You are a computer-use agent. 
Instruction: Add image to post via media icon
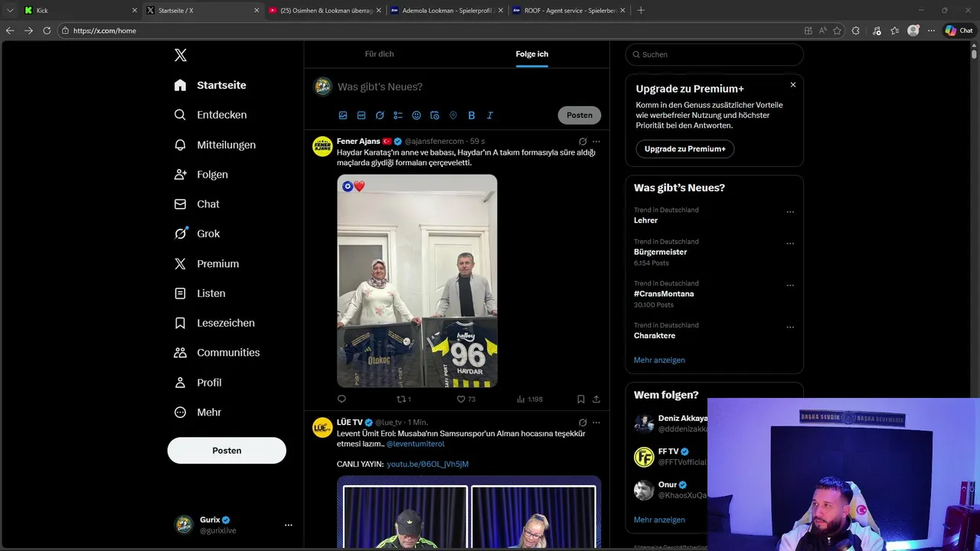point(343,116)
